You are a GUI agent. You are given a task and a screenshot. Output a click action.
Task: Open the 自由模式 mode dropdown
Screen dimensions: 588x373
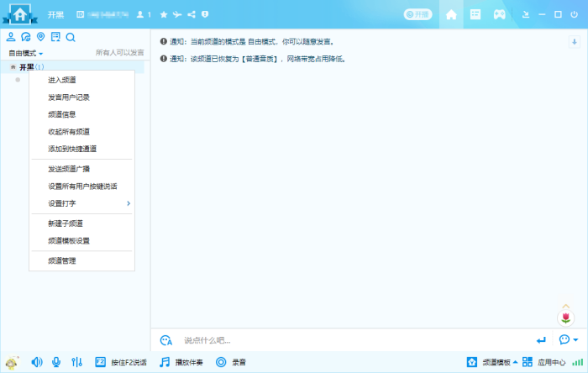26,53
